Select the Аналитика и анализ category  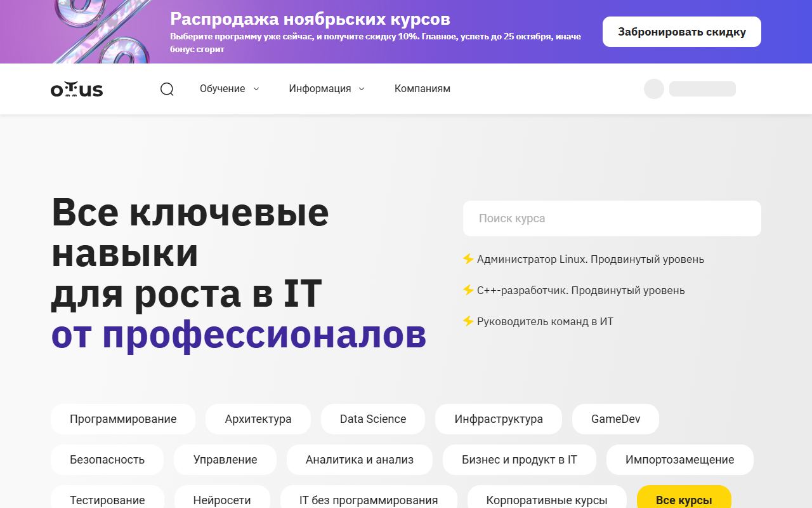(x=360, y=460)
